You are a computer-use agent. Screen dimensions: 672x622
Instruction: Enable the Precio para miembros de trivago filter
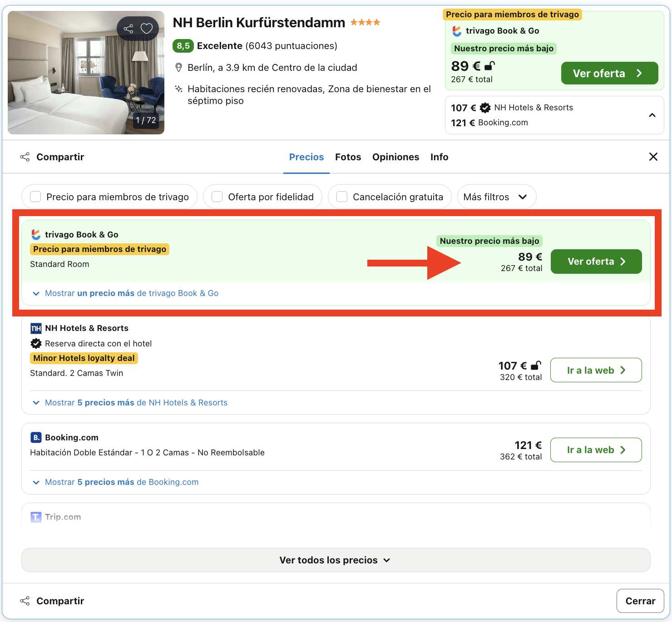pos(35,197)
